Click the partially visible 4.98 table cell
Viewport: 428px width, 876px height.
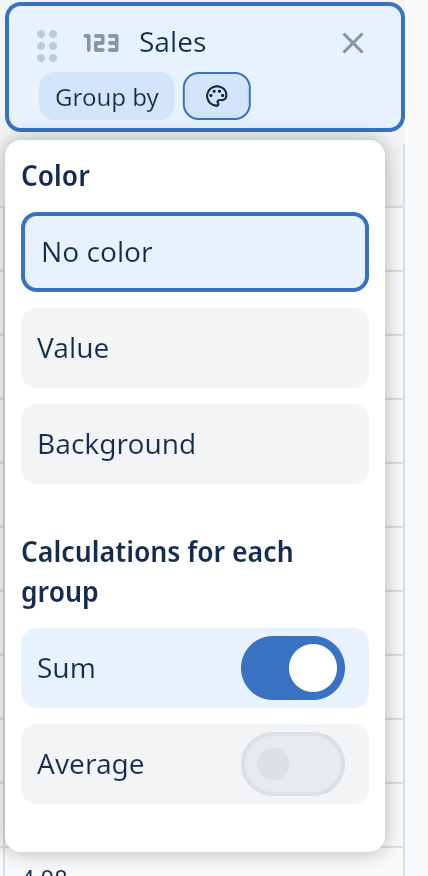point(44,870)
